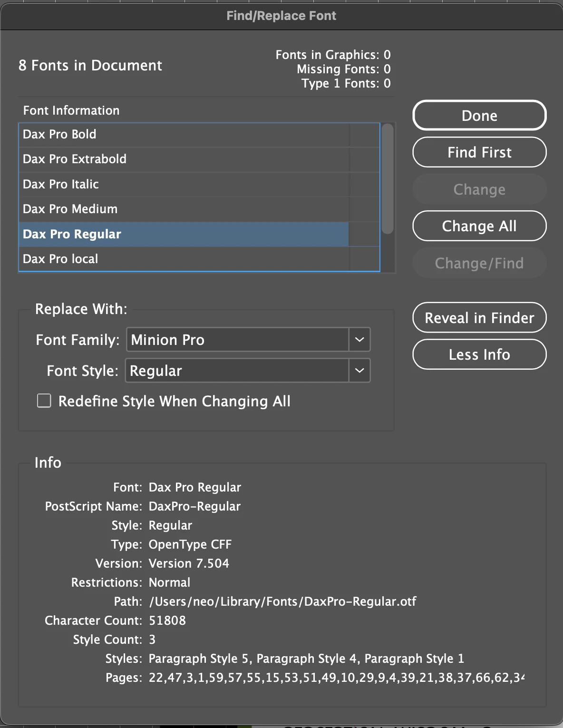Click the Regular font style field

click(x=237, y=371)
